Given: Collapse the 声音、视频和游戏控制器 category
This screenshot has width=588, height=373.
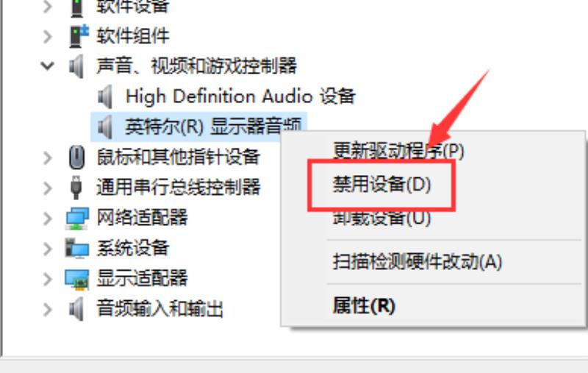Looking at the screenshot, I should pyautogui.click(x=47, y=66).
